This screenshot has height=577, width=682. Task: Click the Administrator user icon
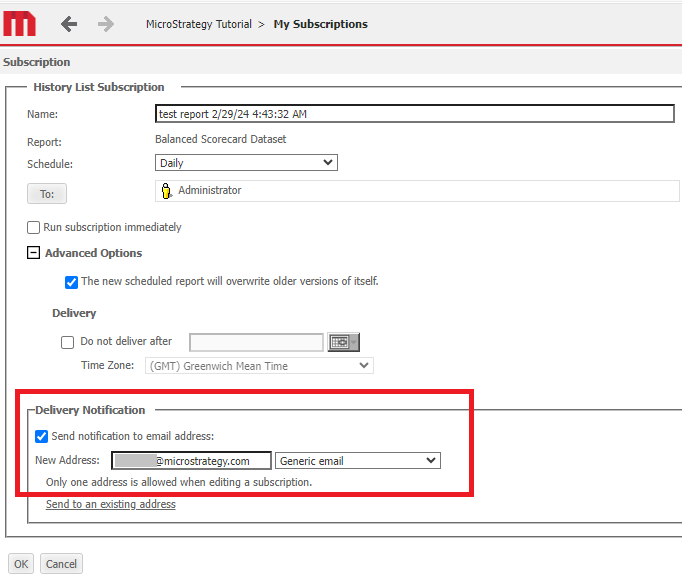tap(166, 191)
